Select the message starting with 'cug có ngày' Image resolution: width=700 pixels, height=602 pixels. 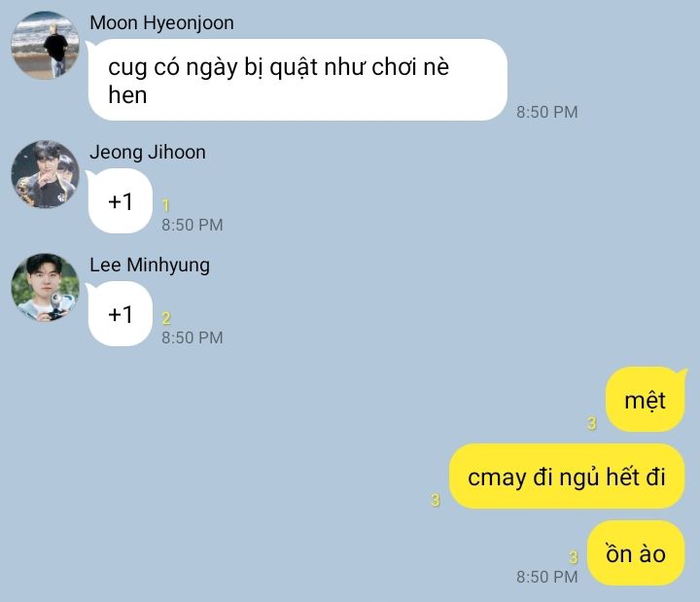tap(297, 80)
